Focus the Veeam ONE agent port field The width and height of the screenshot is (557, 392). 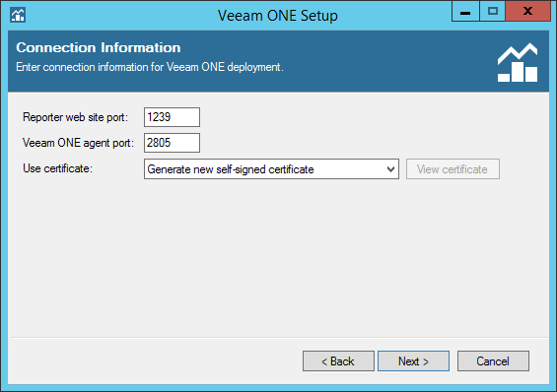pos(172,143)
